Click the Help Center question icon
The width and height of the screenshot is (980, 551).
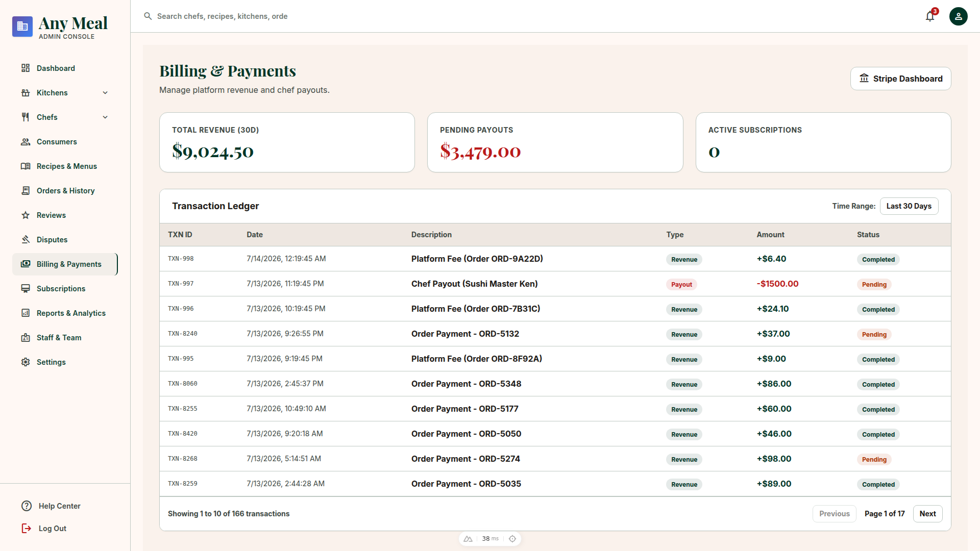[x=27, y=506]
